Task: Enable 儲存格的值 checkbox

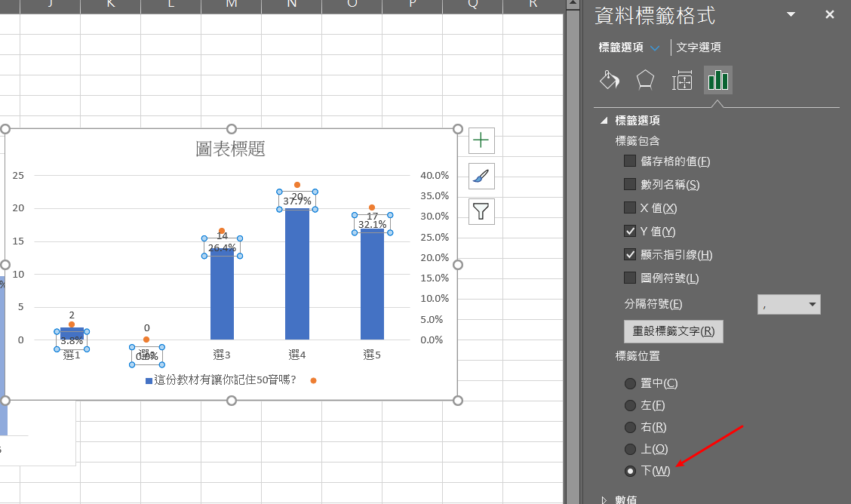Action: [x=630, y=161]
